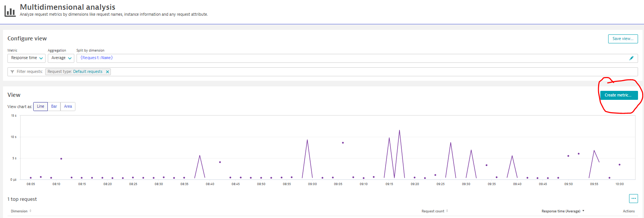The height and width of the screenshot is (218, 644).
Task: Click the pencil edit icon for split dimension
Action: tap(631, 58)
